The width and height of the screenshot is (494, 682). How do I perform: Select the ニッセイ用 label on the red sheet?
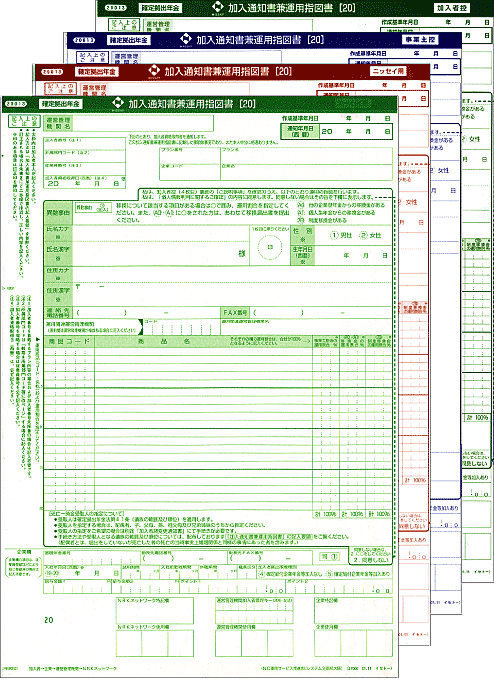388,71
